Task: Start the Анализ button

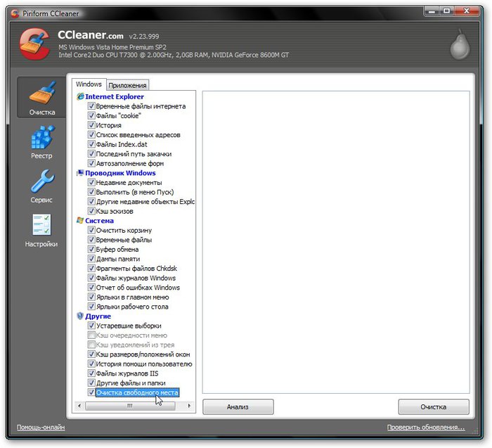Action: coord(238,407)
